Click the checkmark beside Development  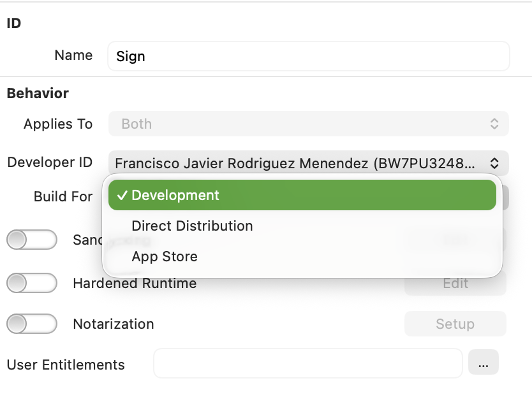point(122,196)
